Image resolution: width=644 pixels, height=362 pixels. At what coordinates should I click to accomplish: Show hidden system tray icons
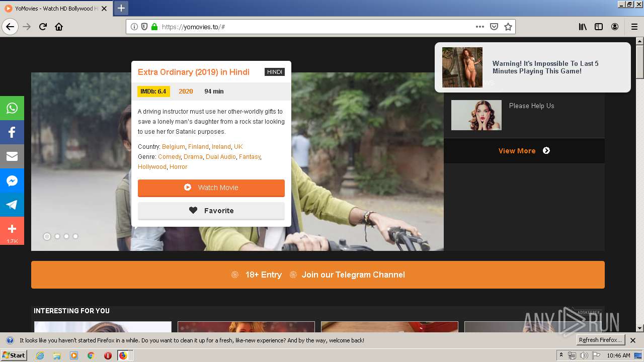pyautogui.click(x=561, y=355)
